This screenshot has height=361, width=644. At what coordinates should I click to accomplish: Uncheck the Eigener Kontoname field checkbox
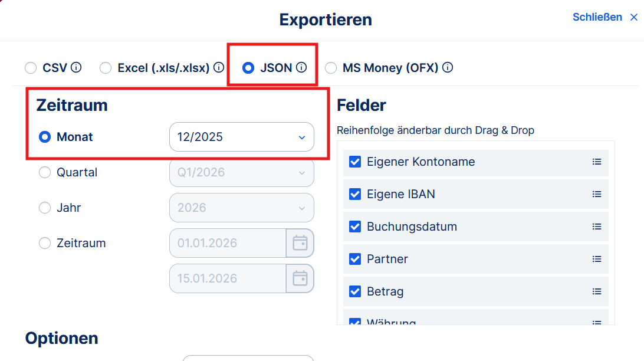(x=355, y=162)
